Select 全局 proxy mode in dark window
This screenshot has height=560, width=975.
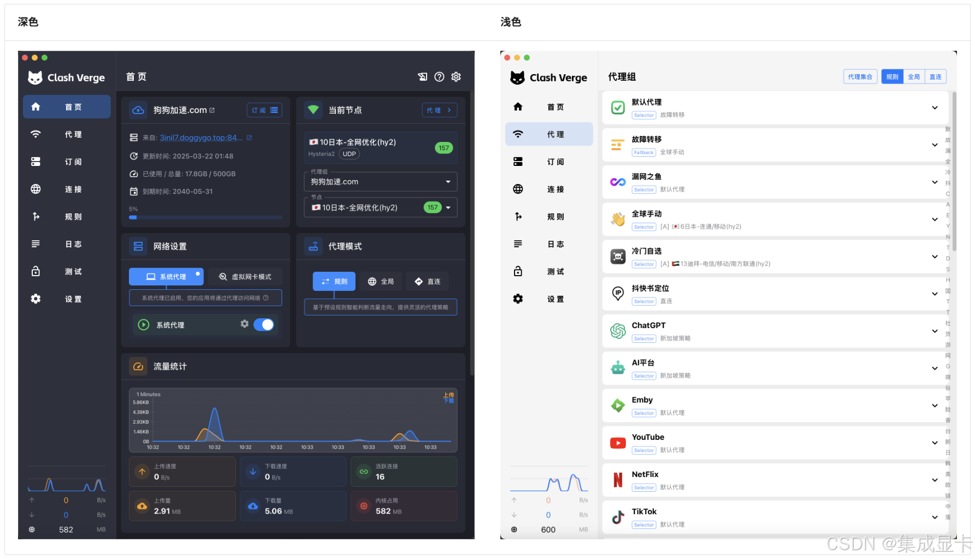tap(381, 282)
